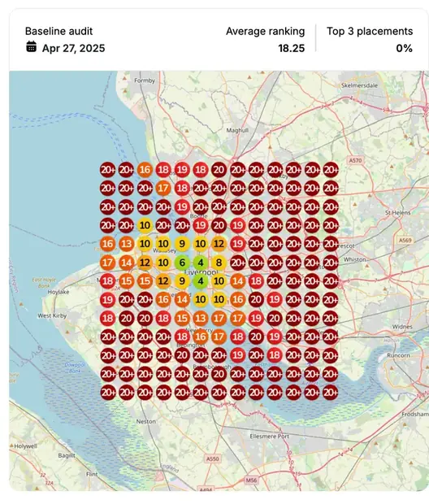Click the 13 marker between 15 and 17
This screenshot has width=429, height=504.
click(x=201, y=319)
